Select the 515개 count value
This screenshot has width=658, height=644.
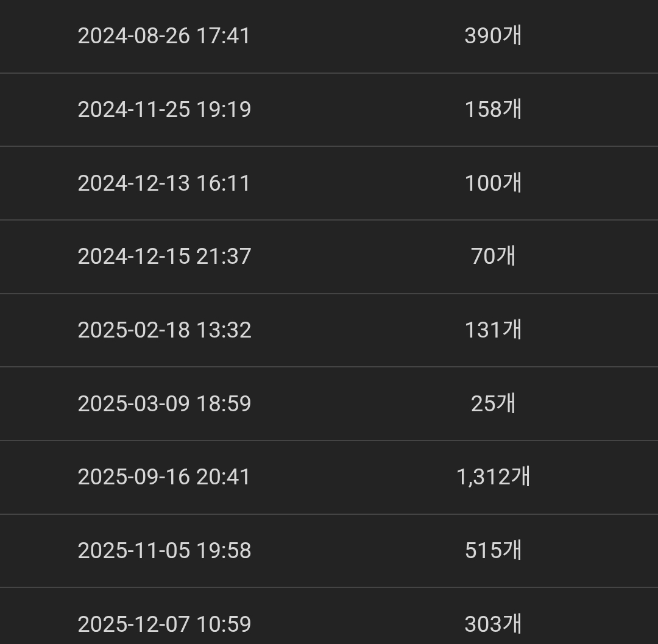[493, 551]
